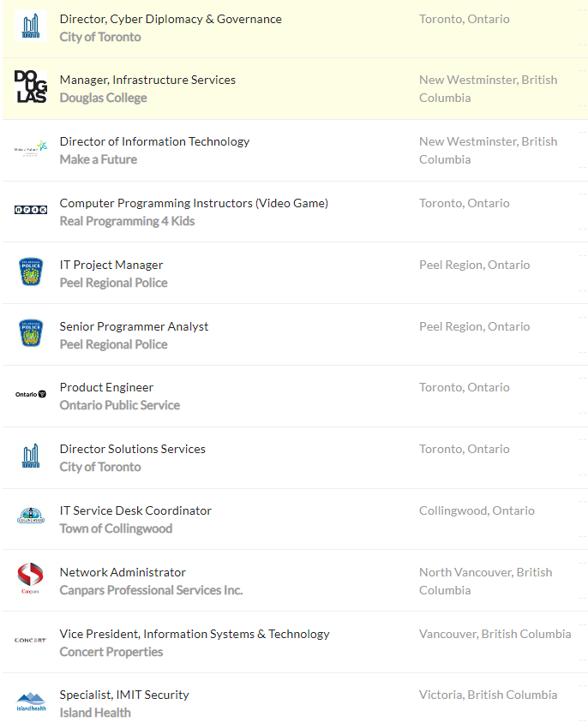Click the Concert Properties logo
This screenshot has height=728, width=588.
tap(31, 641)
